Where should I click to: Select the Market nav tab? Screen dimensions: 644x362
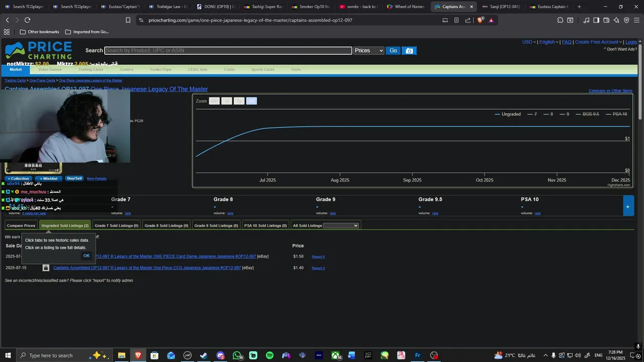[16, 69]
